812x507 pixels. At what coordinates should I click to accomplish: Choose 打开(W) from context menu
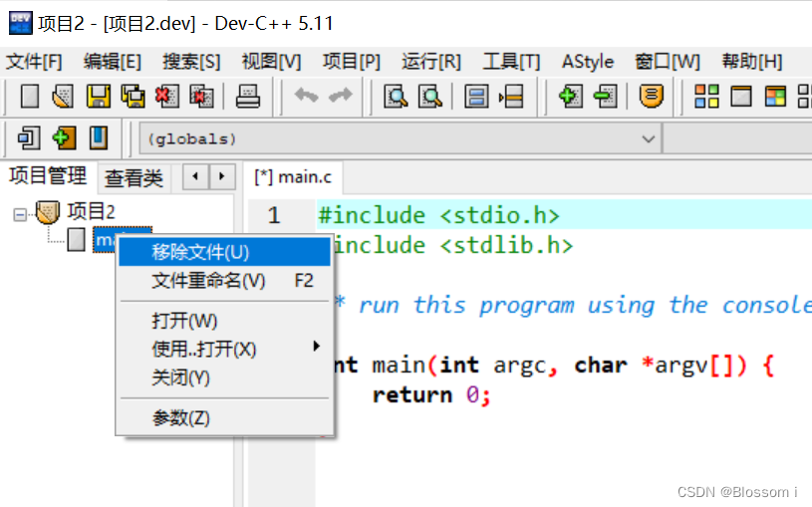pyautogui.click(x=224, y=321)
